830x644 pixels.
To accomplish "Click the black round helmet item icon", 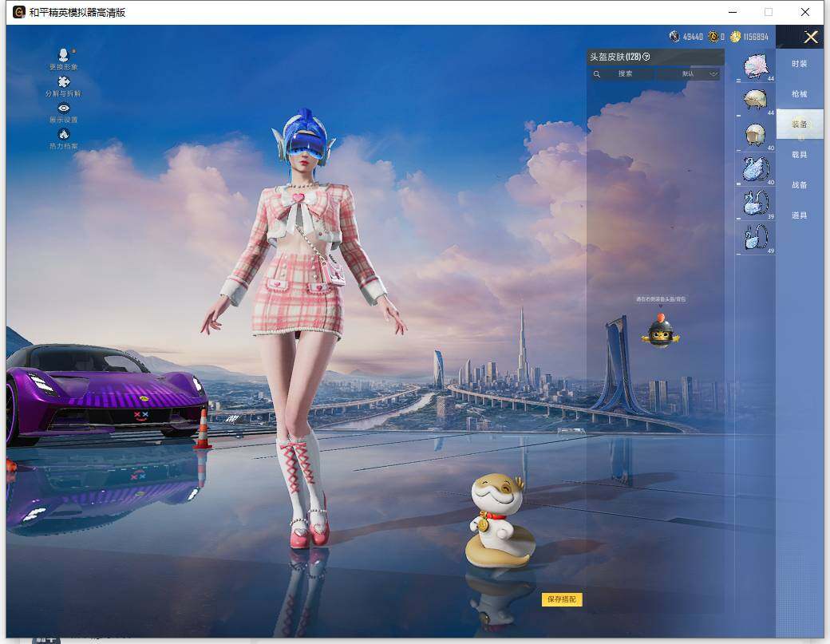I will 661,330.
